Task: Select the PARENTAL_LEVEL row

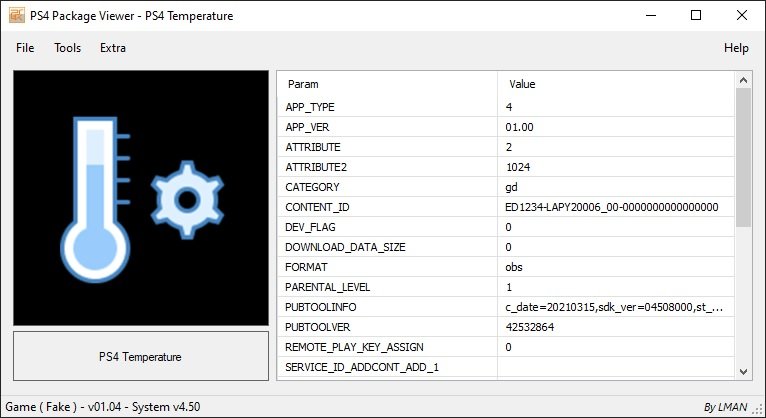Action: 506,287
